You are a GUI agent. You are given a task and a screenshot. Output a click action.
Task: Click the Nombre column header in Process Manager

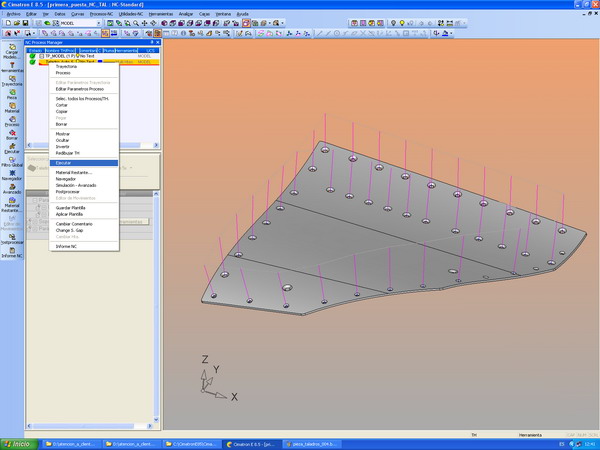(58, 50)
